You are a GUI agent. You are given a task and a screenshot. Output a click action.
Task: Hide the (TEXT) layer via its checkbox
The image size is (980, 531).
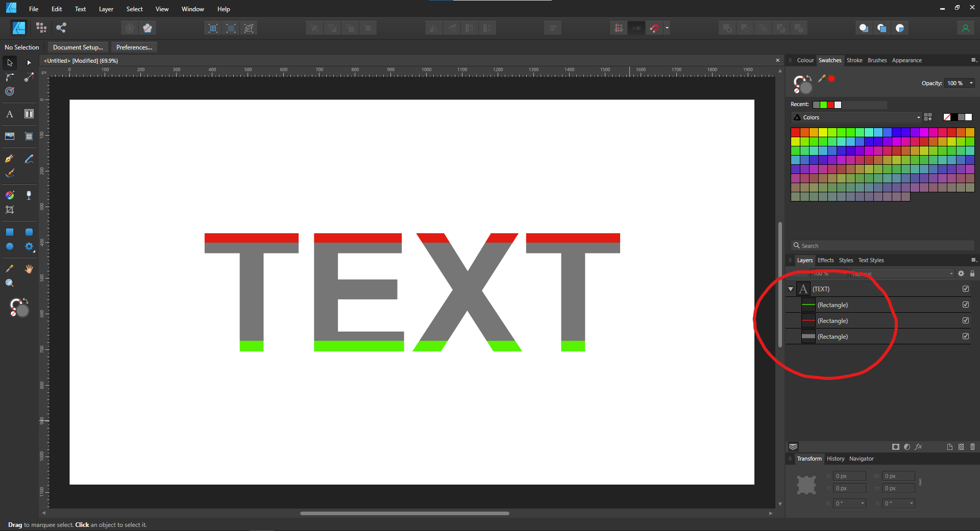coord(966,289)
